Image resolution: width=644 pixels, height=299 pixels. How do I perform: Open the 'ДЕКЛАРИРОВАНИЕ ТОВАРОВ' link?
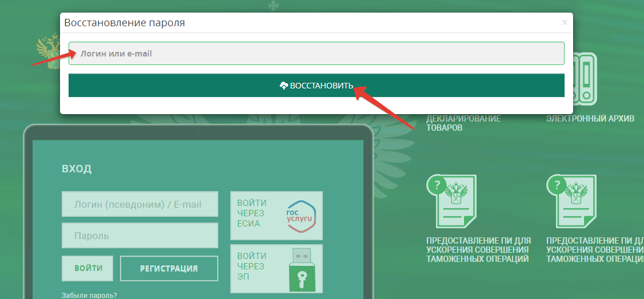coord(463,123)
